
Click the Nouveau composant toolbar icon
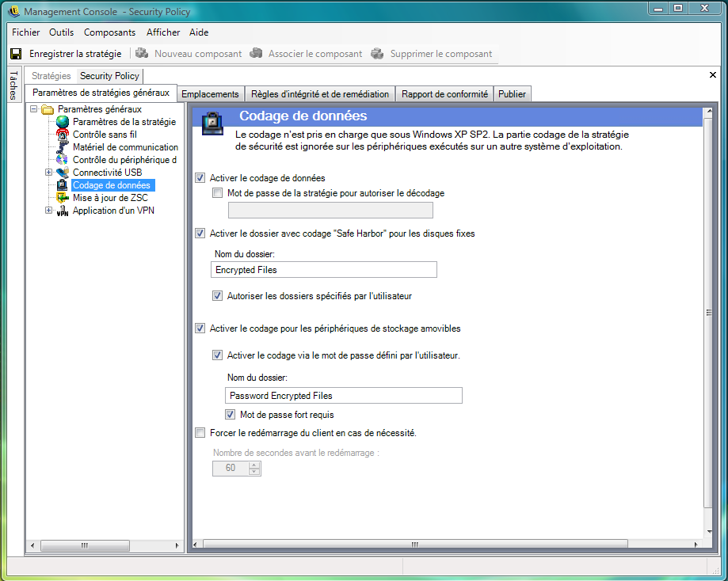[142, 54]
